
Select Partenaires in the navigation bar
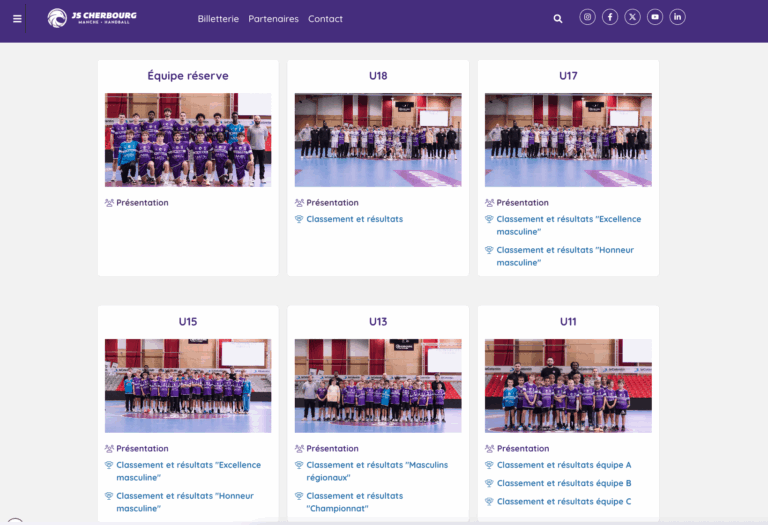pyautogui.click(x=273, y=19)
